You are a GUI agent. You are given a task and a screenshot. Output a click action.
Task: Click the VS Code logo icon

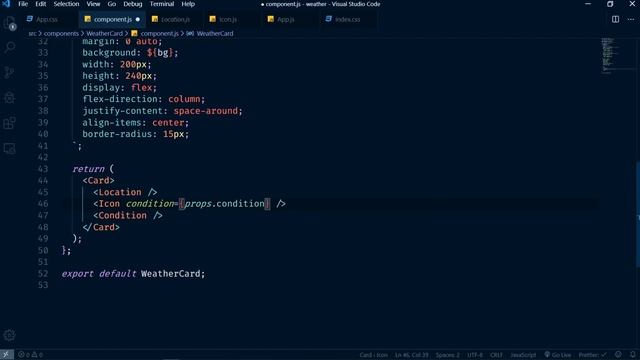[x=6, y=4]
